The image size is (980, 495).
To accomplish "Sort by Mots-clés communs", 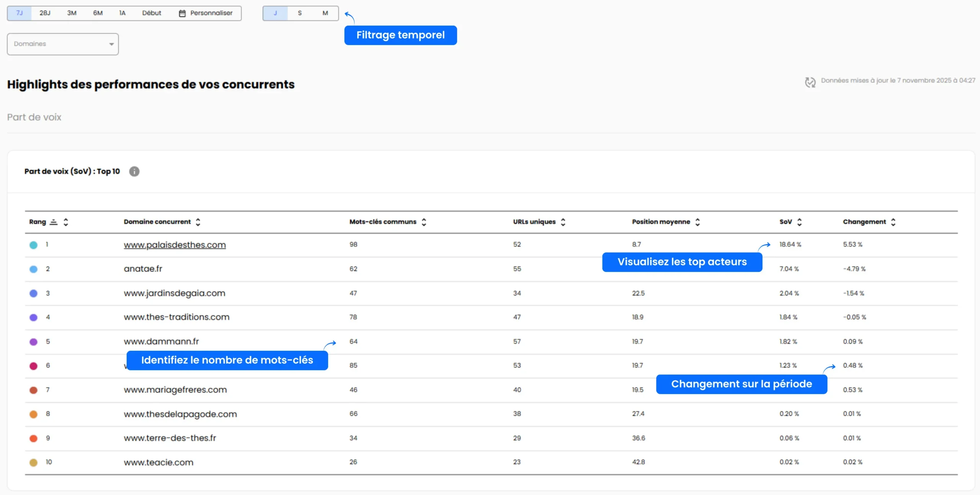I will (424, 222).
